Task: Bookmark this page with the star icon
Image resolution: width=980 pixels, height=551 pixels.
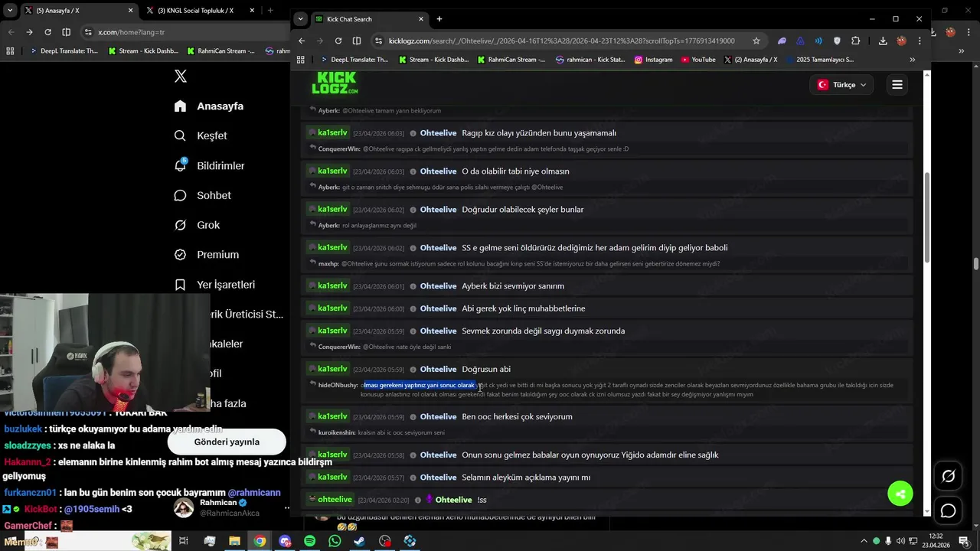Action: tap(756, 41)
